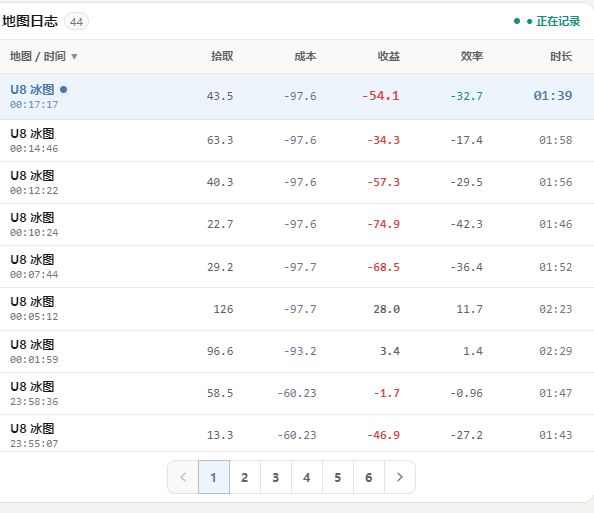Click the 时长 value 02:23

[x=556, y=309]
